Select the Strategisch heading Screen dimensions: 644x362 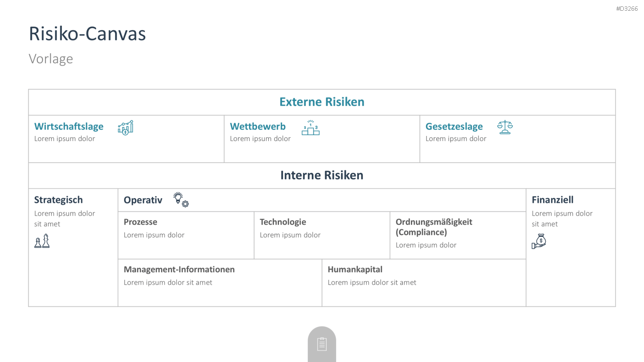coord(58,200)
